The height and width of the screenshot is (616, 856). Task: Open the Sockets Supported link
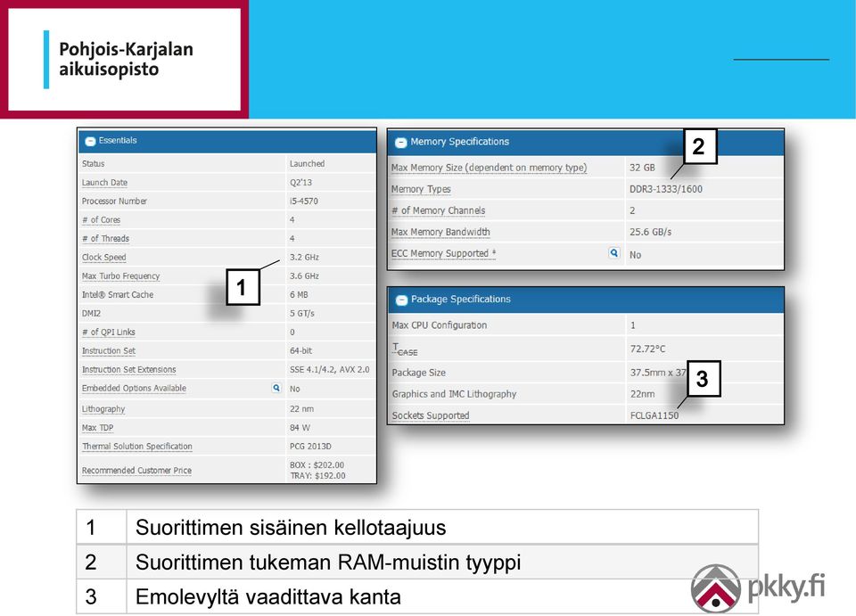click(430, 415)
